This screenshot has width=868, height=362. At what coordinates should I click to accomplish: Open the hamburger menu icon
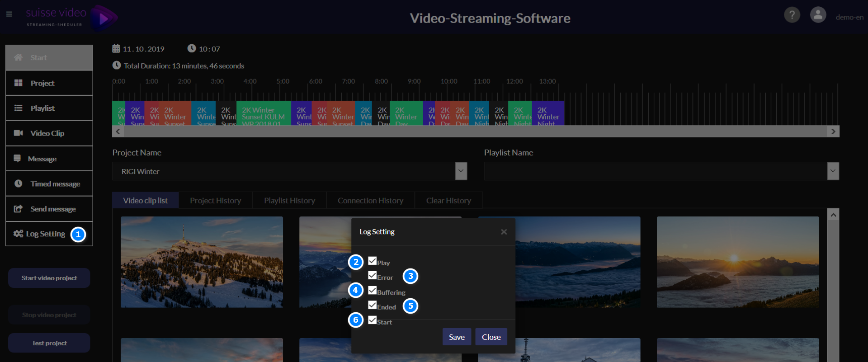pos(9,14)
